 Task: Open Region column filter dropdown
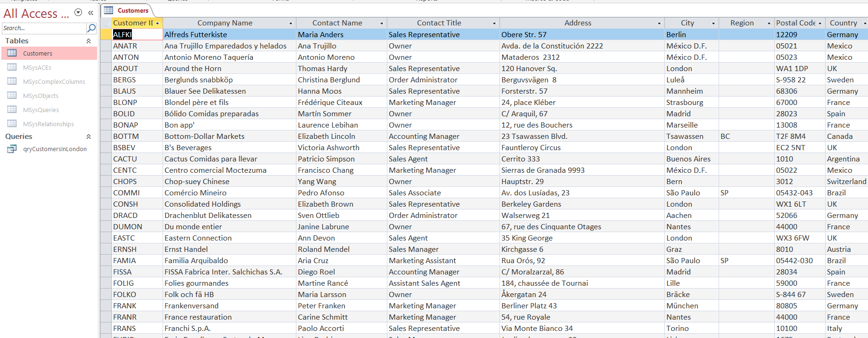[769, 23]
